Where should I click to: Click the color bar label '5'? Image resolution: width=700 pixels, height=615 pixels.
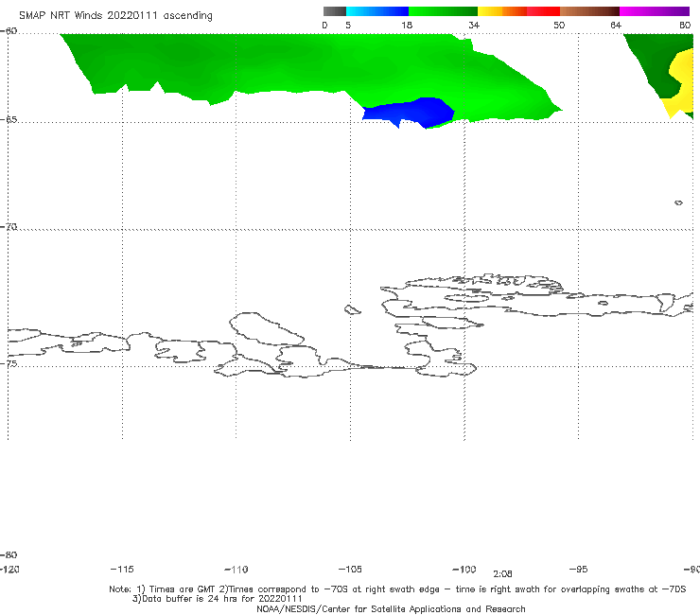click(x=348, y=26)
